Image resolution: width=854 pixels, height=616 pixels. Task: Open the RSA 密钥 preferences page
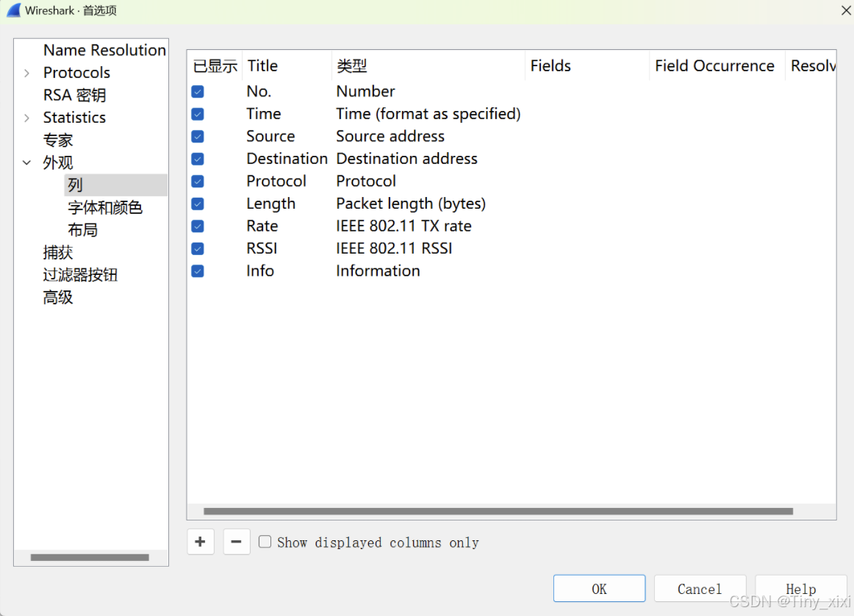tap(75, 96)
